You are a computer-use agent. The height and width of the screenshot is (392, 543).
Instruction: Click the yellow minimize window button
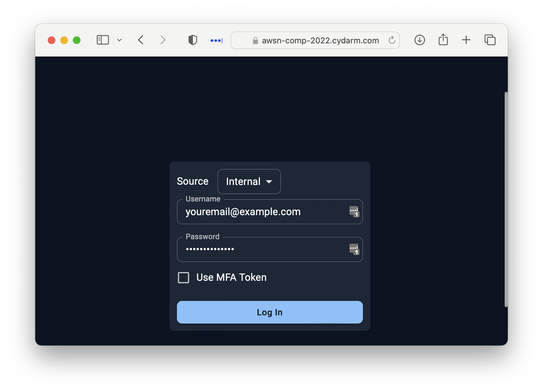[x=64, y=40]
